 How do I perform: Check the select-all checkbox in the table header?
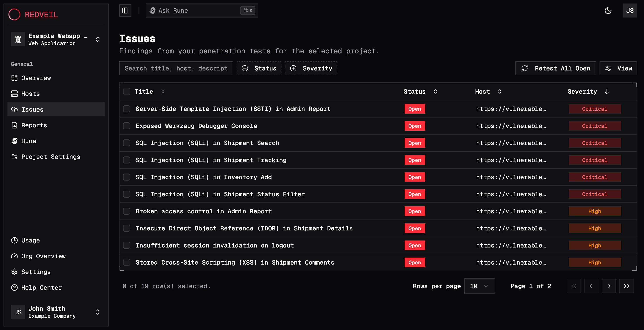[127, 91]
